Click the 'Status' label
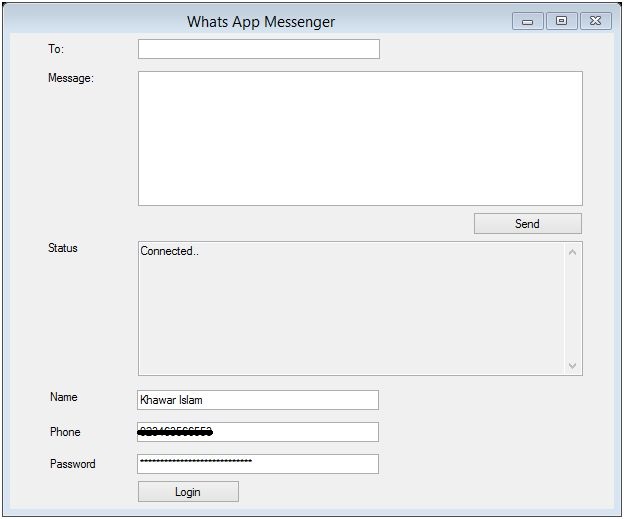624x519 pixels. click(63, 248)
